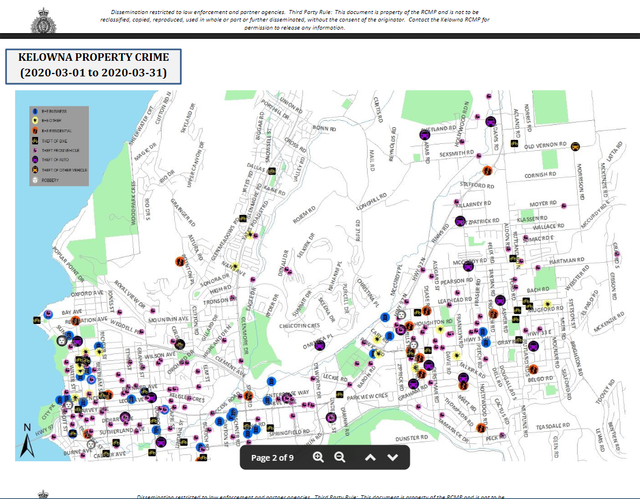Screen dimensions: 640x499
Task: Click the bike theft marker left of Parkview Cres
Action: [340, 394]
